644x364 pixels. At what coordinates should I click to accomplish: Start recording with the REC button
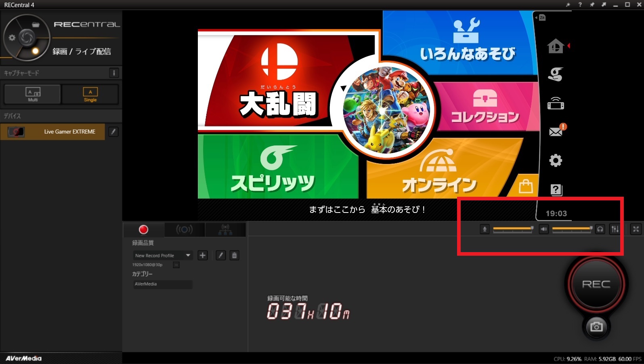tap(596, 284)
